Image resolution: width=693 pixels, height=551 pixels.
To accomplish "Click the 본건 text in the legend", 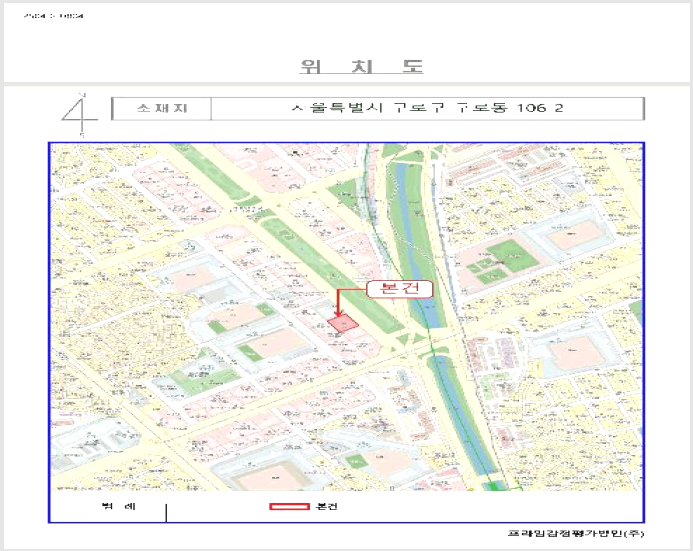I will (x=327, y=506).
